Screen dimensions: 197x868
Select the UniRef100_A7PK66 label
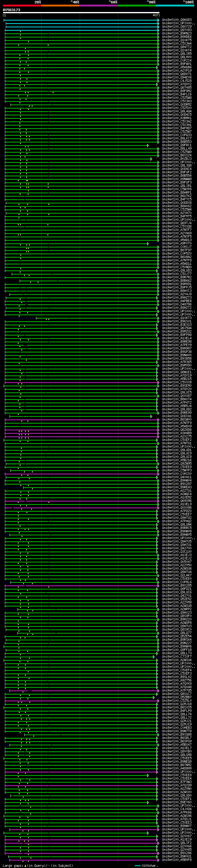coord(177,812)
